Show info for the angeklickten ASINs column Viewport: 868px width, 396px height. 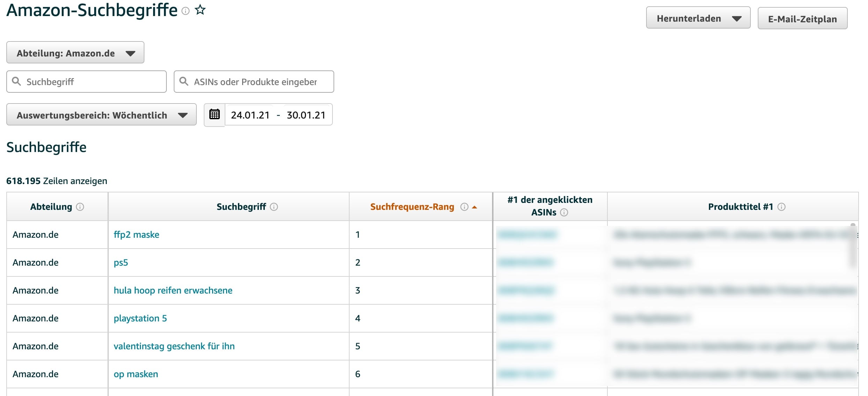(564, 212)
